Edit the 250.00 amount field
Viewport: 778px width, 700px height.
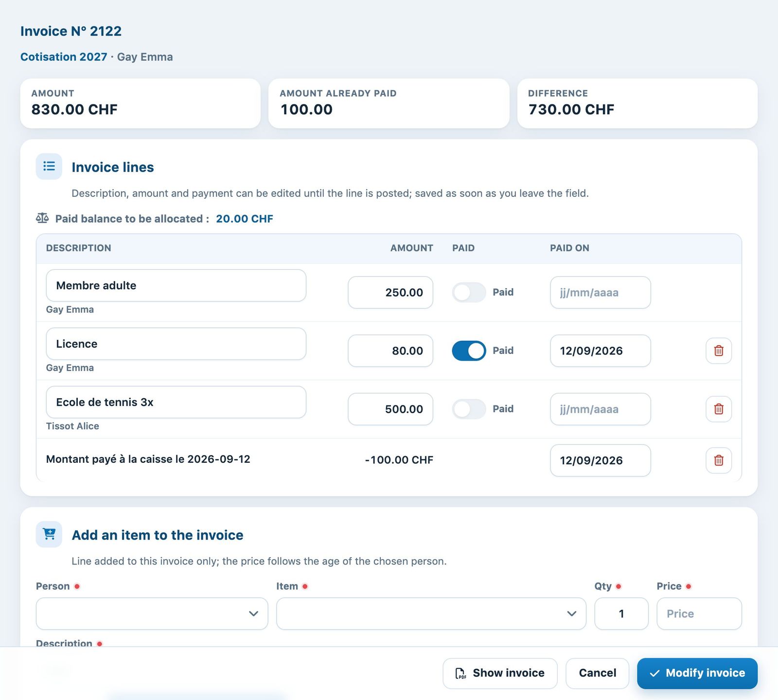click(x=390, y=292)
